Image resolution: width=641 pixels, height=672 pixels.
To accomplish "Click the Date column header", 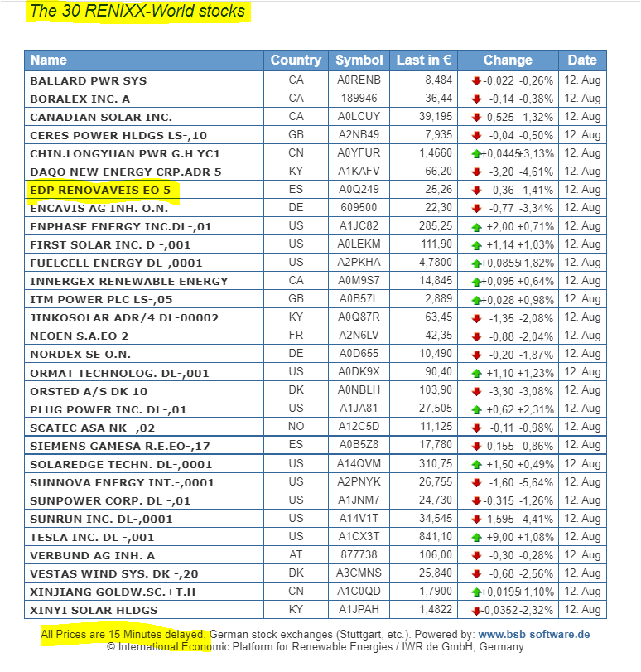I will pos(582,60).
